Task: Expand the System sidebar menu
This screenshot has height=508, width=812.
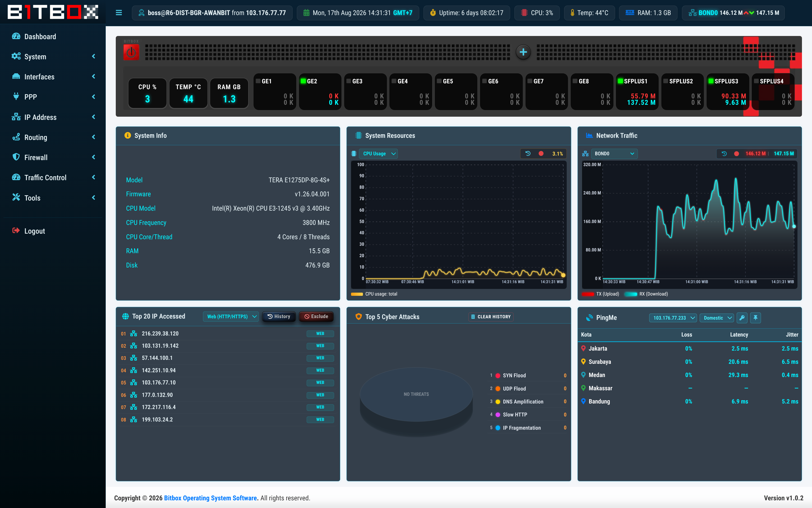Action: point(53,56)
